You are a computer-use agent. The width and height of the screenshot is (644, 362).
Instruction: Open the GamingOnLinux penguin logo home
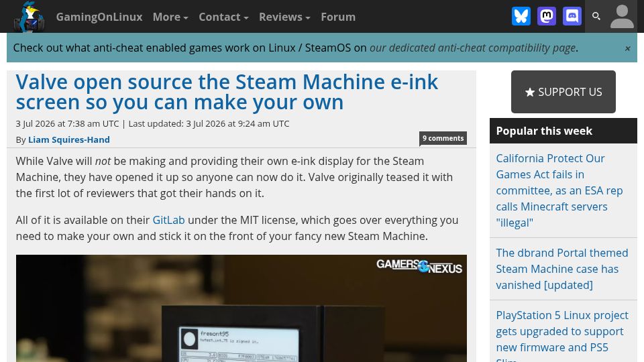[29, 16]
